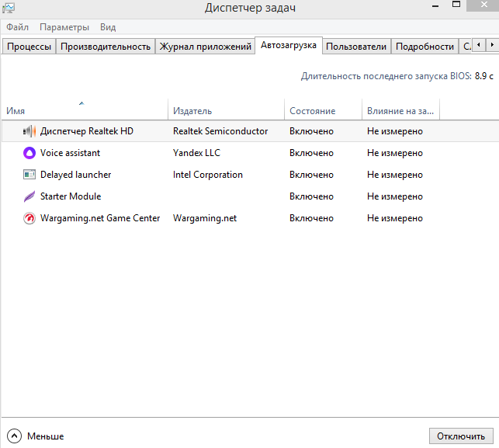Open the partially hidden С... tab

pyautogui.click(x=466, y=47)
